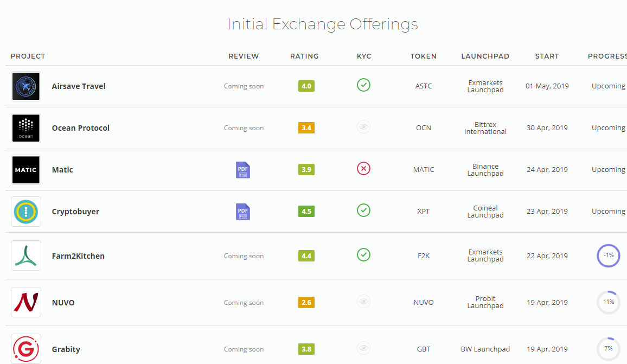The width and height of the screenshot is (627, 364).
Task: Sort by the LAUNCHPAD column header
Action: click(x=485, y=56)
